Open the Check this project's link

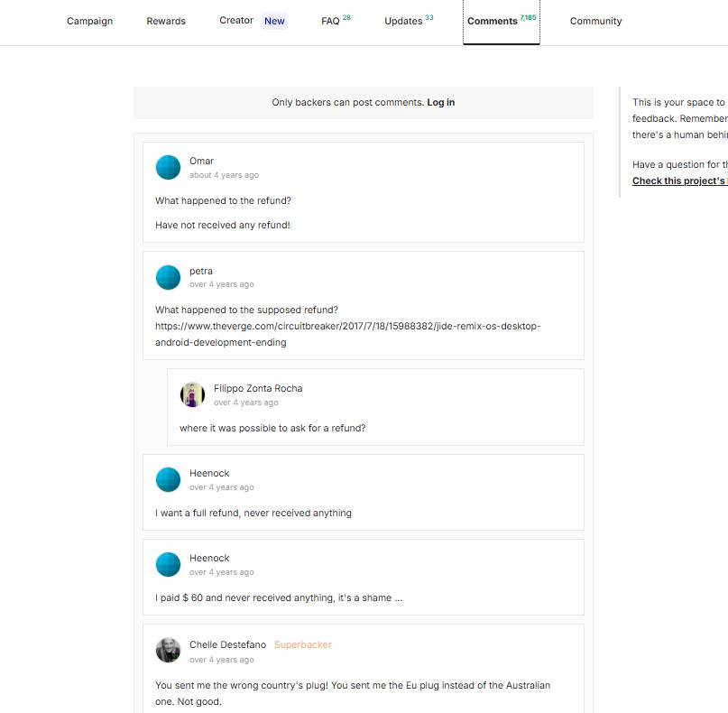point(679,181)
